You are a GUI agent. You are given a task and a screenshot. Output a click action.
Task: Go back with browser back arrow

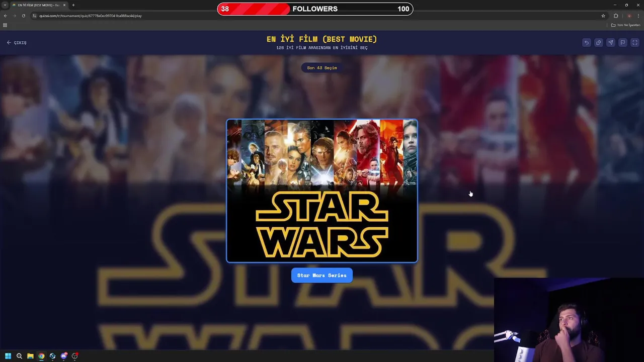(6, 16)
